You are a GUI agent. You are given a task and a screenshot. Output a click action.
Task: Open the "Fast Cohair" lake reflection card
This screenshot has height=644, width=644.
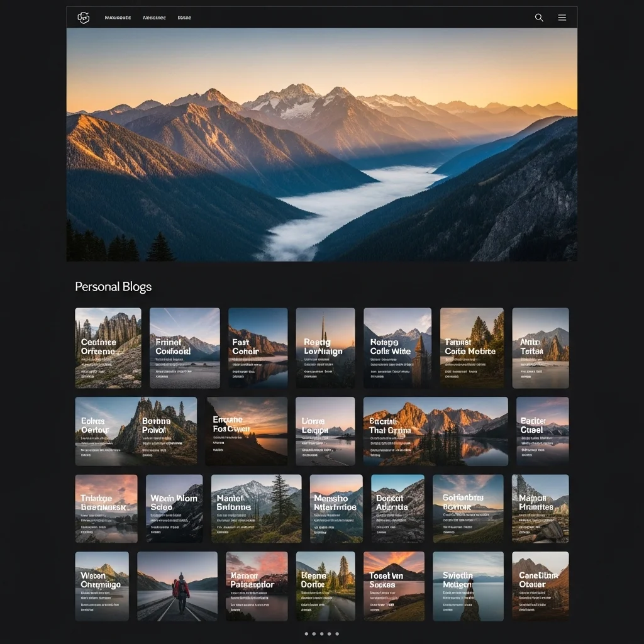click(x=258, y=348)
